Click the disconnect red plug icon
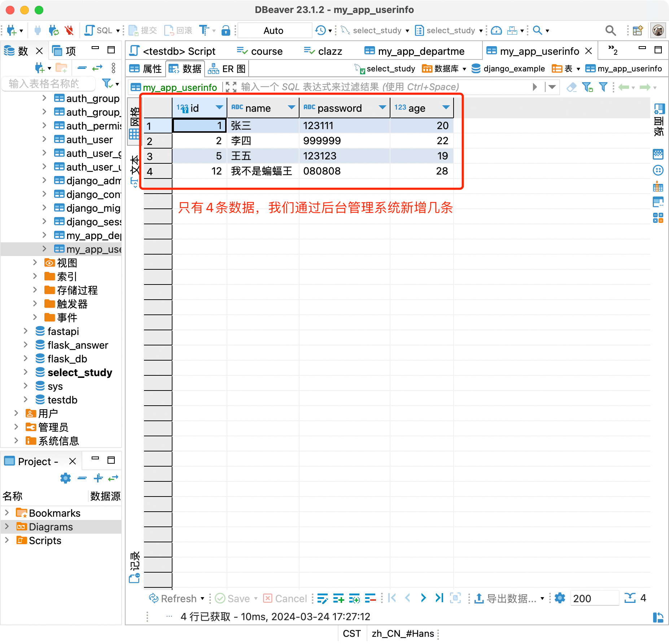This screenshot has width=669, height=644. [x=69, y=31]
